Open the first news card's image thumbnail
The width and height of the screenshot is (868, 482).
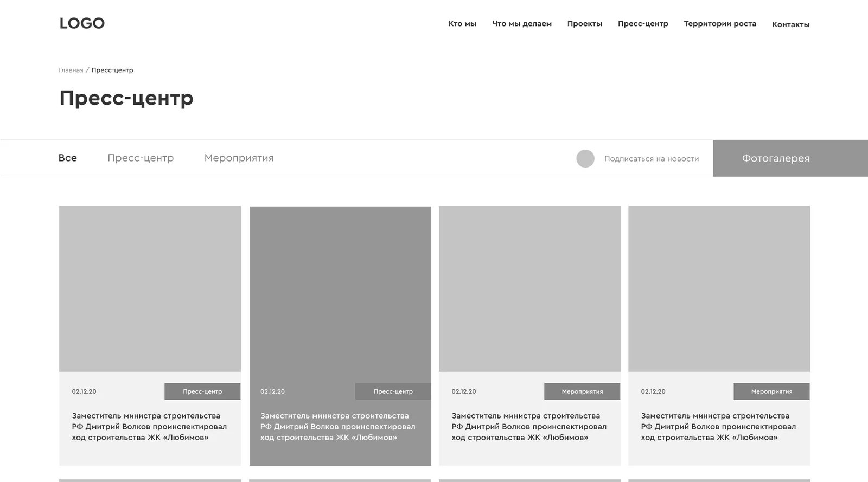pos(150,289)
